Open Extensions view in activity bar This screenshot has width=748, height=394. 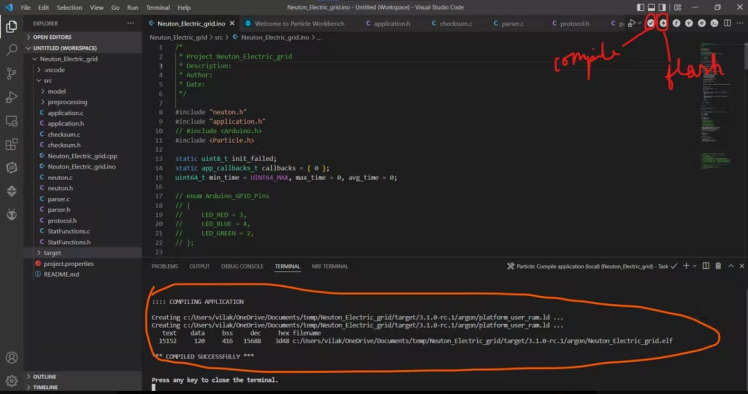pyautogui.click(x=11, y=144)
